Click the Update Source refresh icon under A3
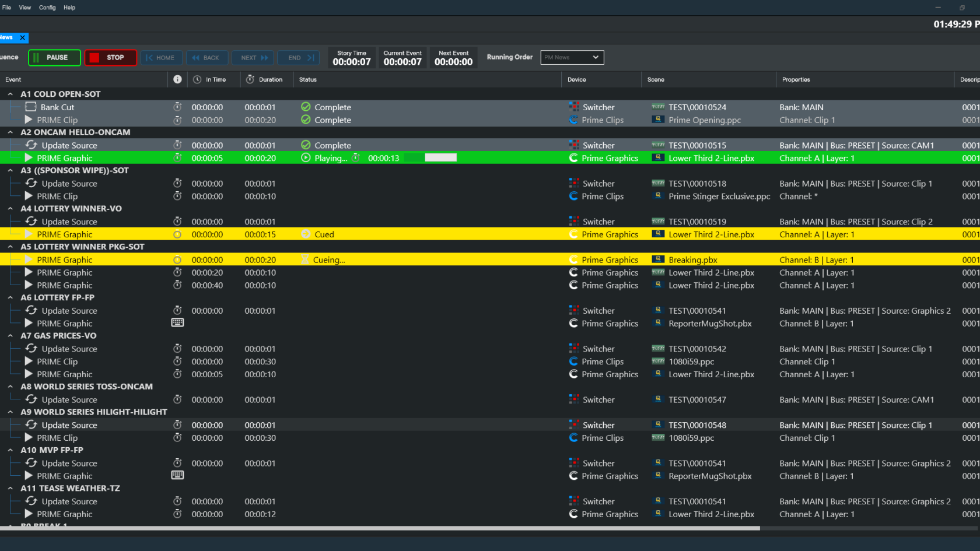This screenshot has width=980, height=551. 32,183
